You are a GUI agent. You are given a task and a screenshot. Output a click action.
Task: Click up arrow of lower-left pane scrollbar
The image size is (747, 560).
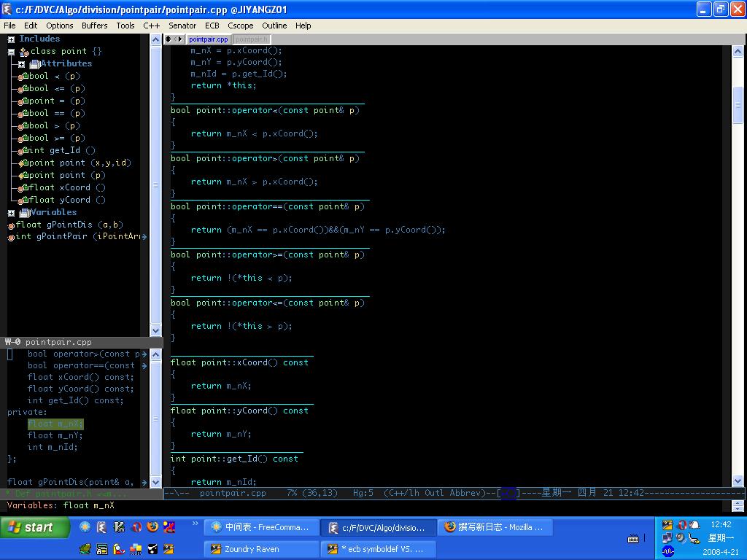156,354
